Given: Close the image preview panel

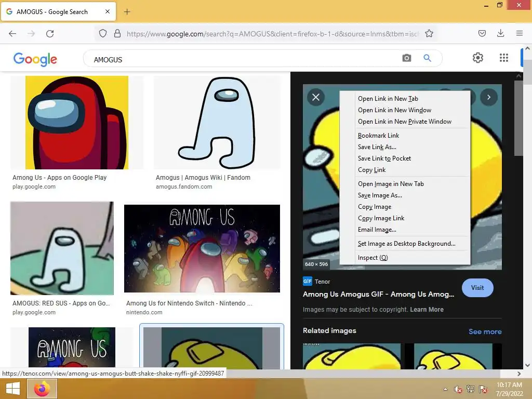Looking at the screenshot, I should click(x=316, y=97).
